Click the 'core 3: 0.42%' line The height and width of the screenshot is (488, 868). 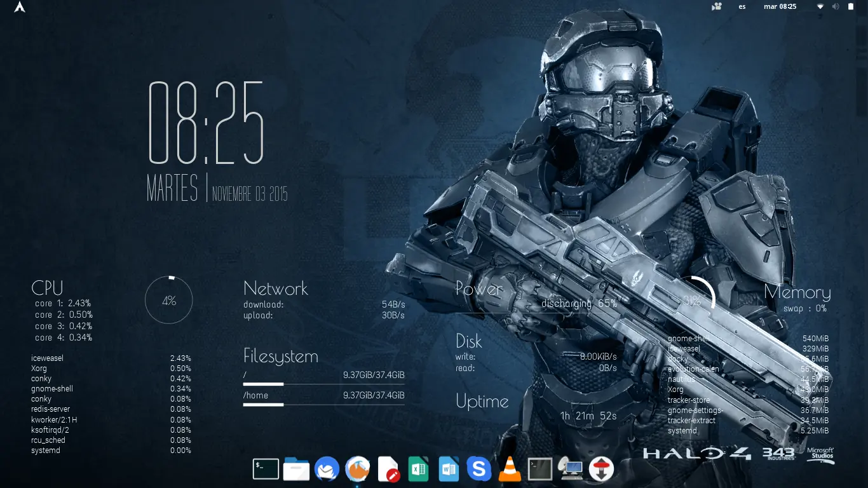(x=64, y=326)
